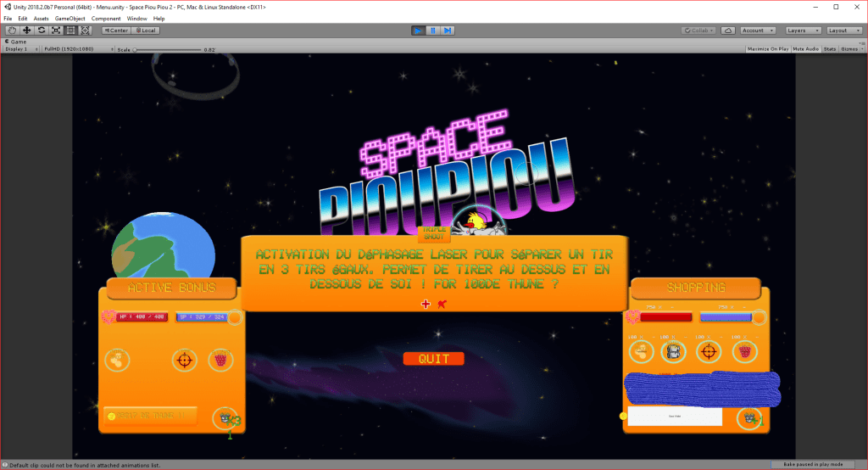
Task: Select the Move tool
Action: click(27, 31)
